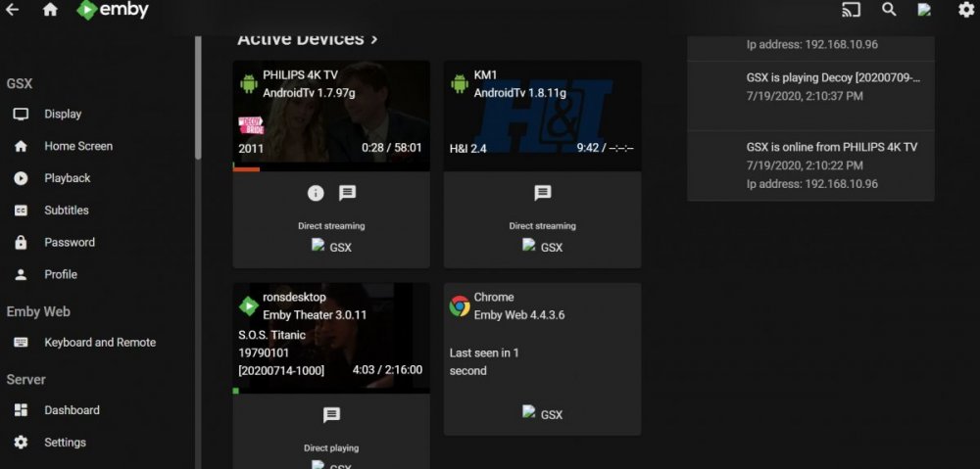Click the Playback play-circle icon
The image size is (980, 469).
pos(21,178)
